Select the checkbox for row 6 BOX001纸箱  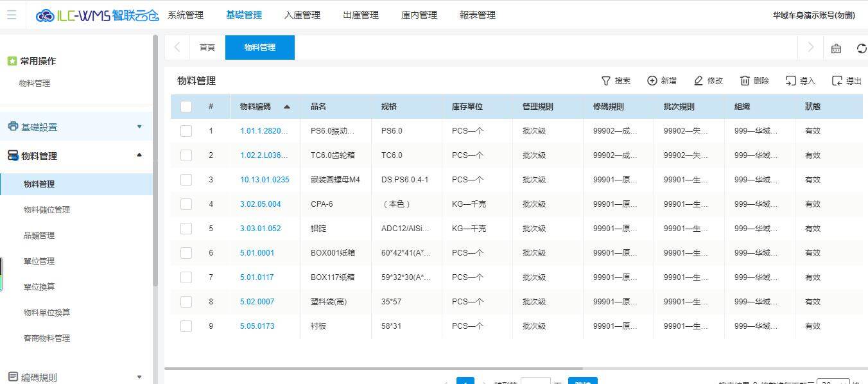click(x=186, y=253)
